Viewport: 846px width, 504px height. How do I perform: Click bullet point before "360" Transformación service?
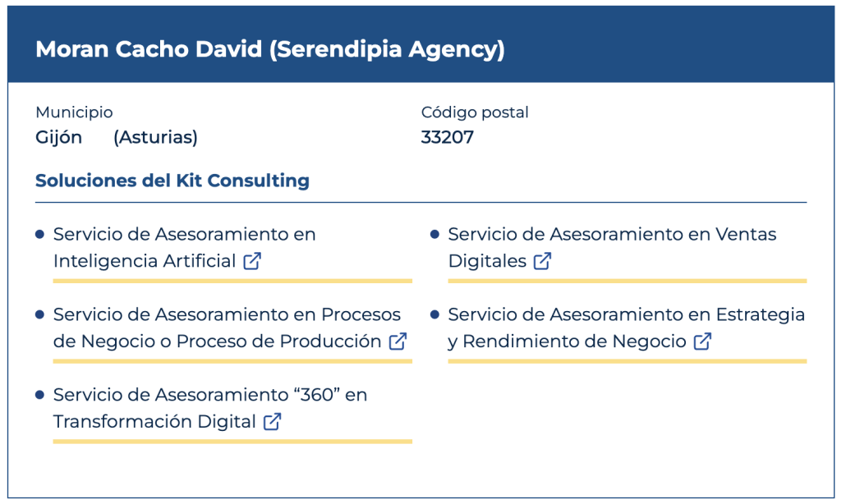(x=39, y=396)
